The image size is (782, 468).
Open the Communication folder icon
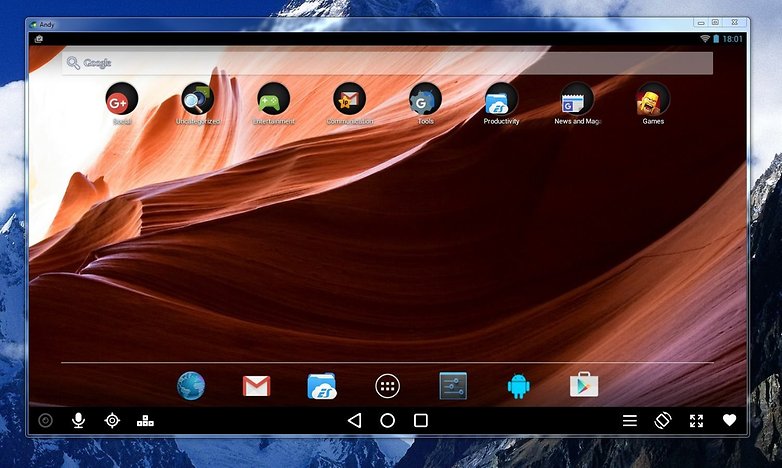(x=349, y=99)
